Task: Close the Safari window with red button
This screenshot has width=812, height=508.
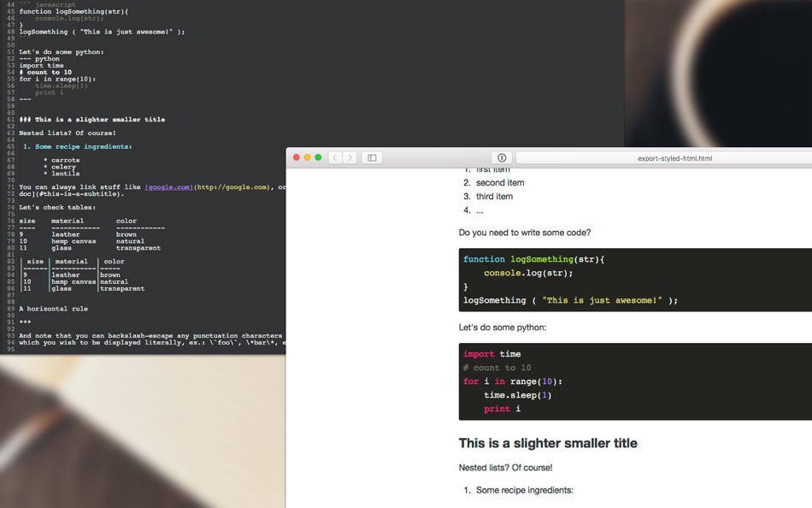Action: [x=297, y=157]
